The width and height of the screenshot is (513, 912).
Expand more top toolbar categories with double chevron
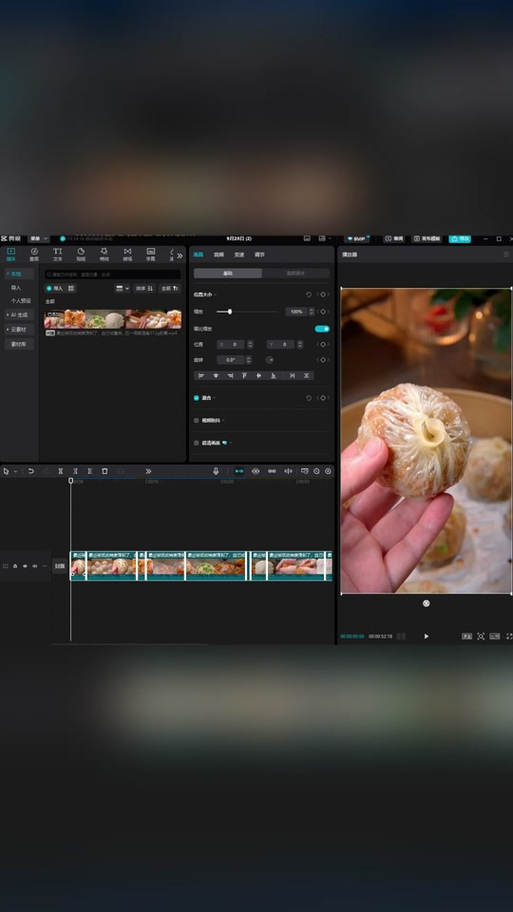180,255
